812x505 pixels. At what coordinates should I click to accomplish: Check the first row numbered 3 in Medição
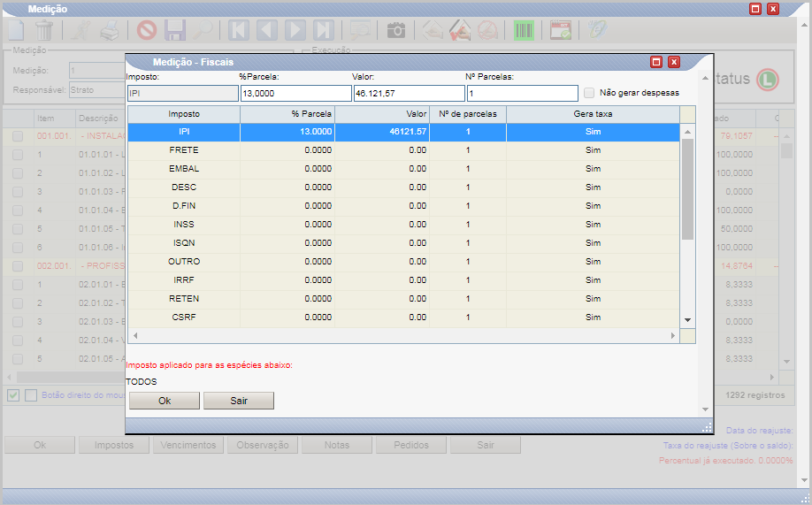tap(18, 192)
